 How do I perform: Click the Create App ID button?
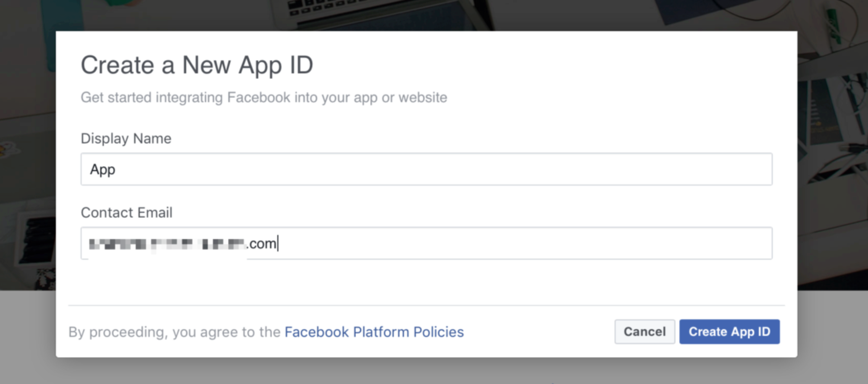729,332
